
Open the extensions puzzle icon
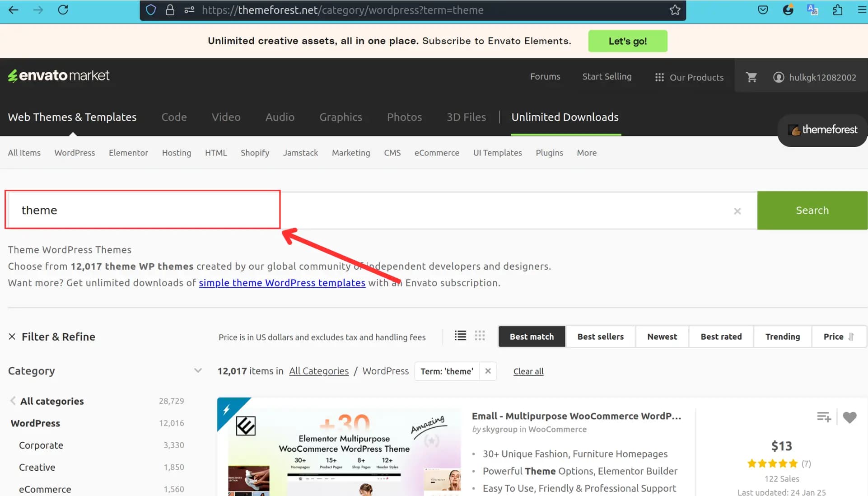(837, 10)
